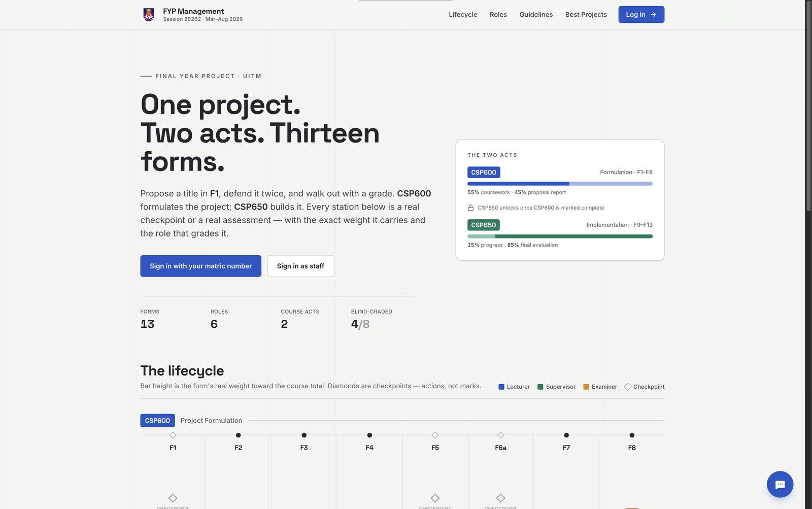Viewport: 812px width, 509px height.
Task: Click the CSP650 green progress bar
Action: [560, 236]
